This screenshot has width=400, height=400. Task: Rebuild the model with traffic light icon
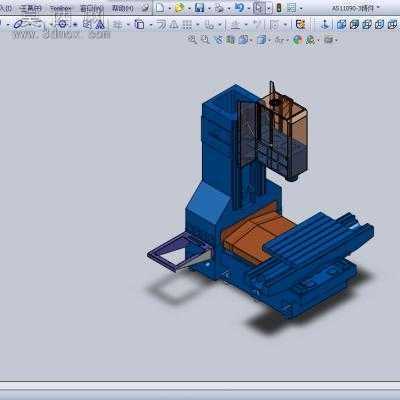tap(279, 8)
